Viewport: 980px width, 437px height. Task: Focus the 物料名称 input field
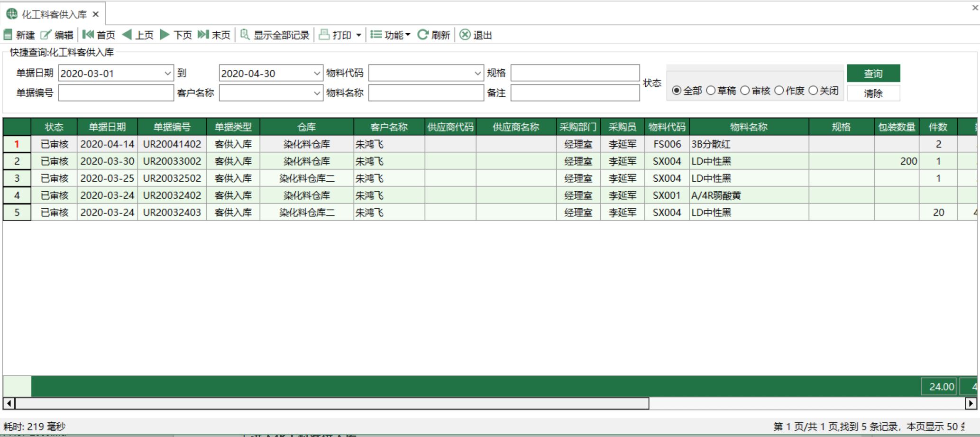point(426,93)
